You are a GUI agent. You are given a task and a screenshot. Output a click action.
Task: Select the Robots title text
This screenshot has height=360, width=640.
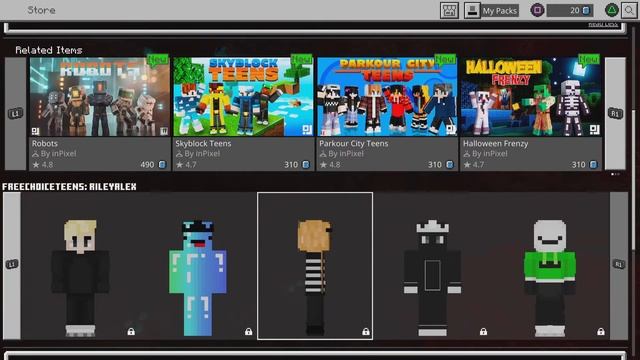(x=44, y=143)
